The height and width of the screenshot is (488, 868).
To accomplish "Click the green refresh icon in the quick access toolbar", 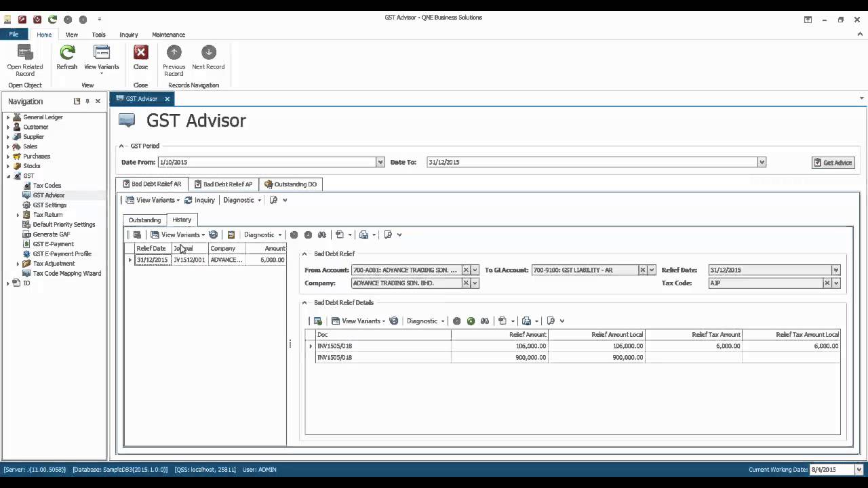I will coord(52,19).
